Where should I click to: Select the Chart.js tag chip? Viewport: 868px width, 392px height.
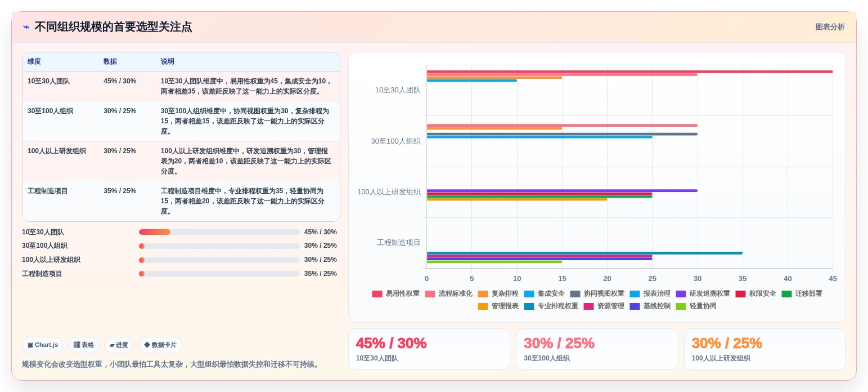pyautogui.click(x=43, y=345)
